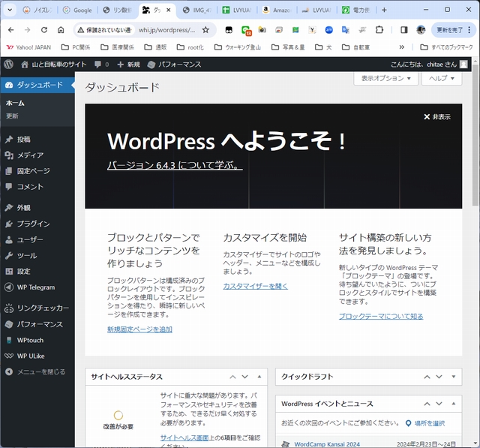This screenshot has height=448, width=480.
Task: Open プラグイン menu item
Action: tap(37, 224)
